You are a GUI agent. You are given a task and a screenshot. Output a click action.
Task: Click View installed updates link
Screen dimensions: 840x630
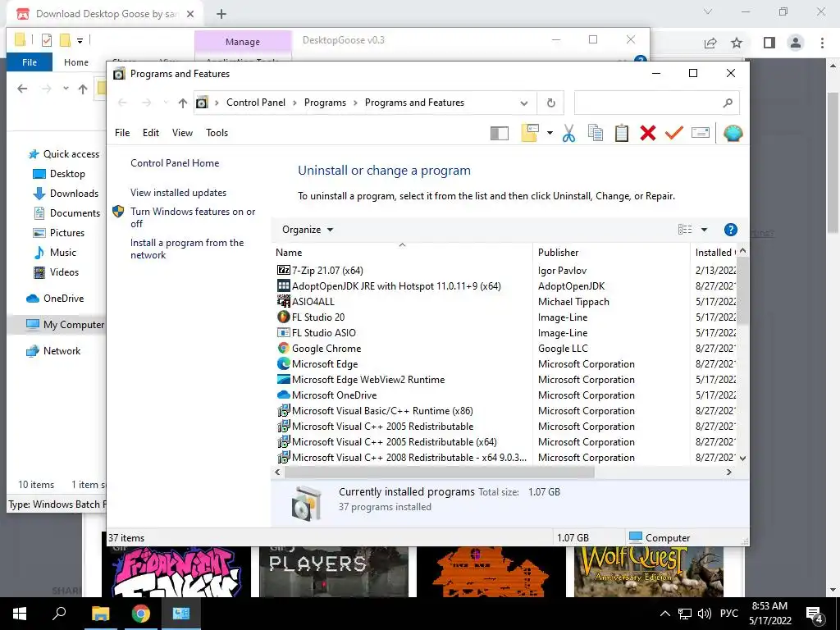point(178,193)
